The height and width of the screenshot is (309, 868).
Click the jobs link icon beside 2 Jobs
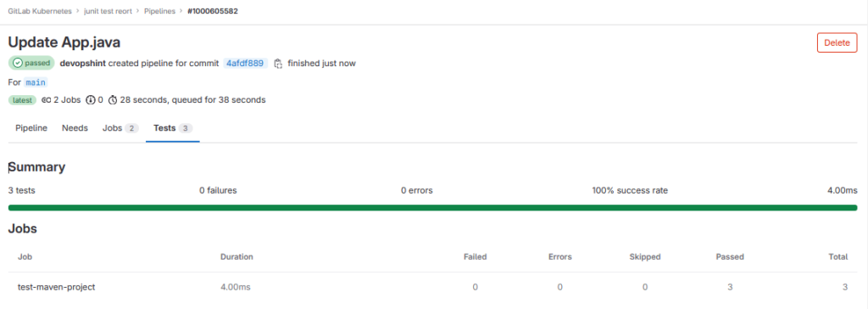point(47,100)
